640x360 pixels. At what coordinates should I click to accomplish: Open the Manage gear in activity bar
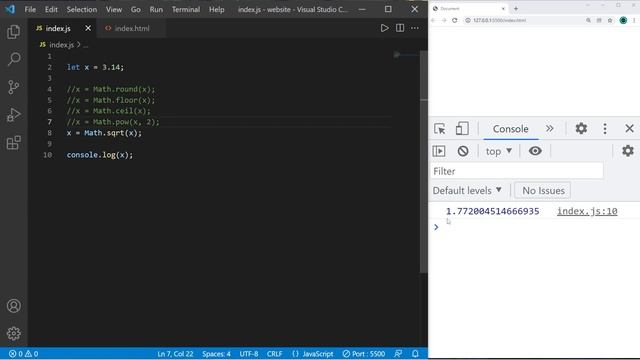coord(13,333)
